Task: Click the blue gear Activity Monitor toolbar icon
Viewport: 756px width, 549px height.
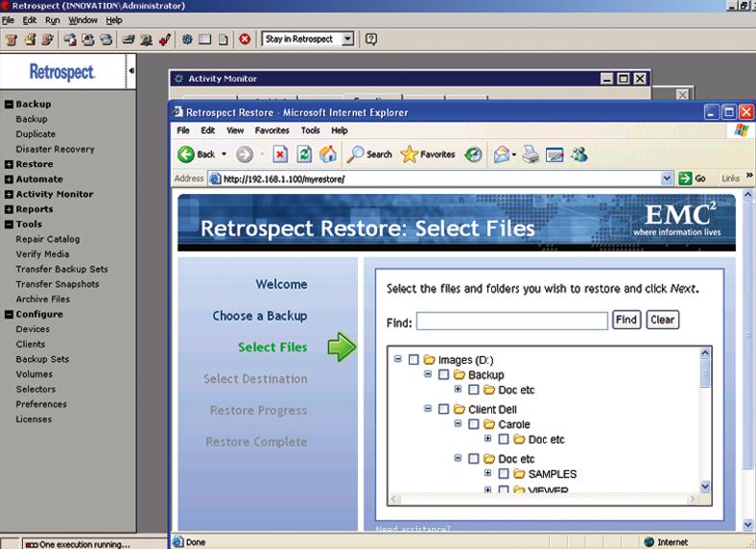Action: coord(187,39)
